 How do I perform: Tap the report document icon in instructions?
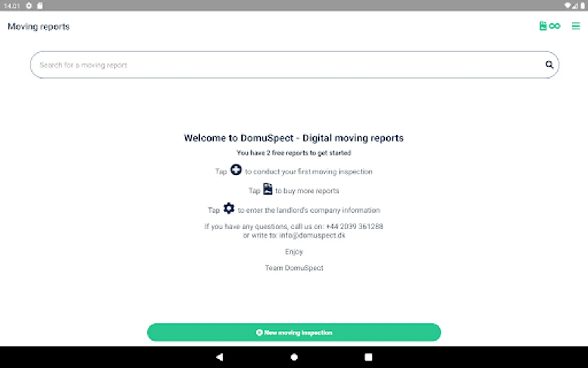coord(267,189)
